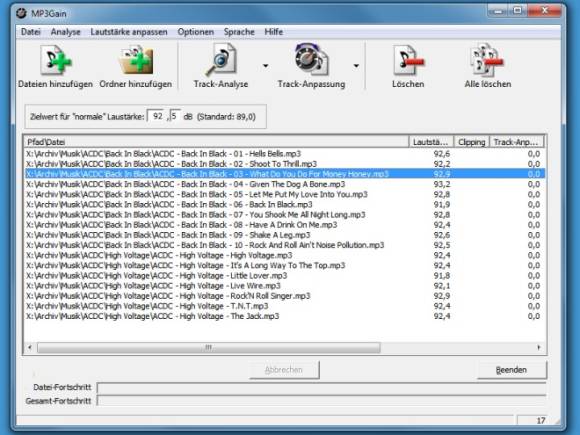This screenshot has height=435, width=580.
Task: Click the decimal field showing 5
Action: 175,116
